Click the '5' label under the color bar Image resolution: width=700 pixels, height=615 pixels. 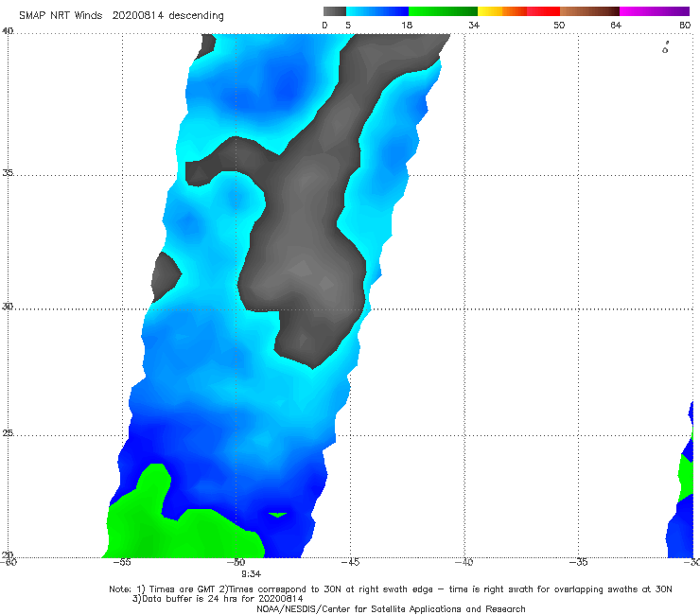[x=348, y=26]
